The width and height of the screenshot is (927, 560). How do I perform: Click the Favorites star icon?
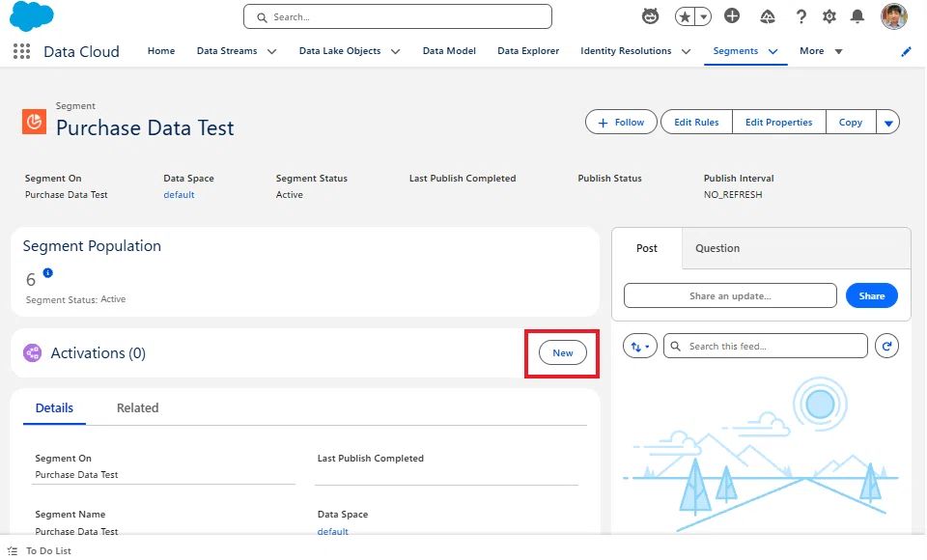(x=686, y=16)
